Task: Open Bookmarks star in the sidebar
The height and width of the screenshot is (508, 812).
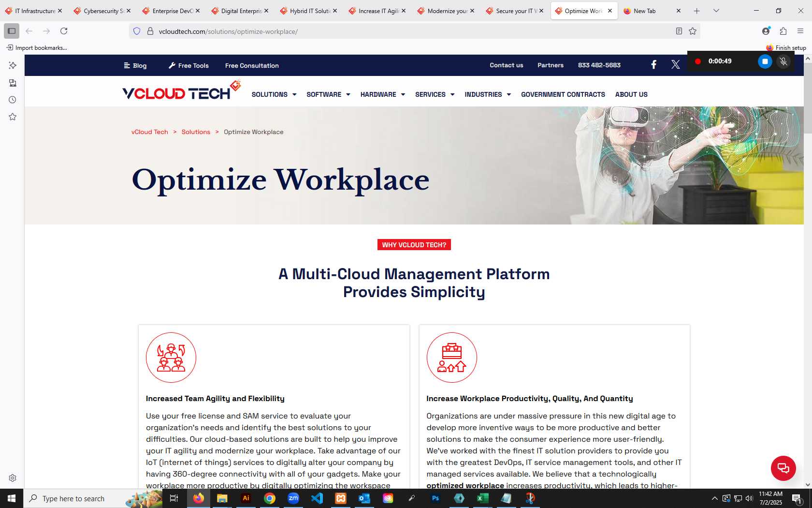Action: pos(13,117)
